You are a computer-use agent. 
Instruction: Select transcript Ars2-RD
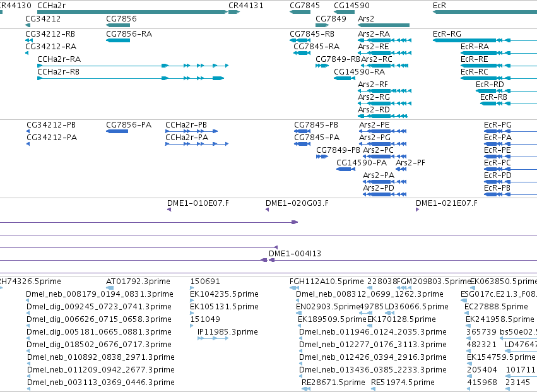tap(382, 116)
